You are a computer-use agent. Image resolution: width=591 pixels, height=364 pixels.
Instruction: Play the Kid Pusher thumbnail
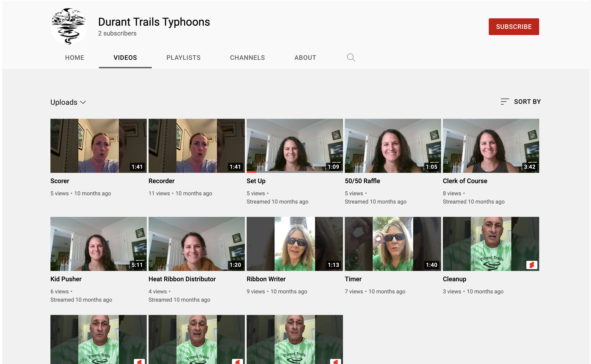(x=98, y=244)
